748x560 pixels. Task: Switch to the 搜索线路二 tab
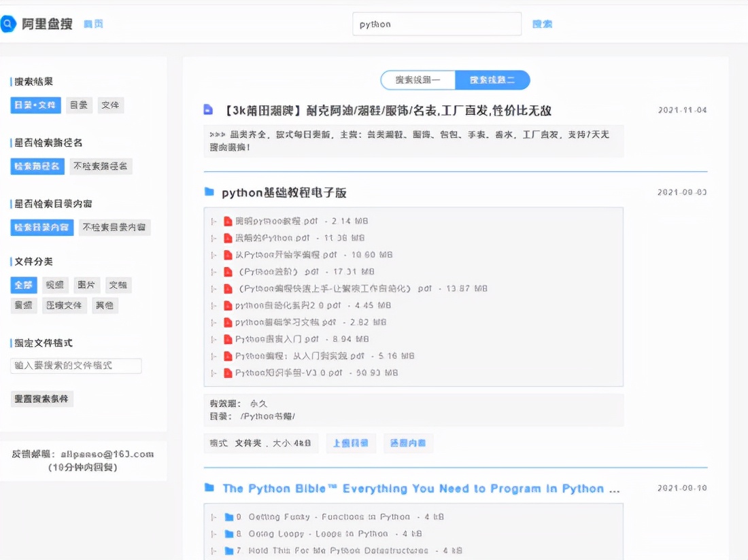(492, 80)
